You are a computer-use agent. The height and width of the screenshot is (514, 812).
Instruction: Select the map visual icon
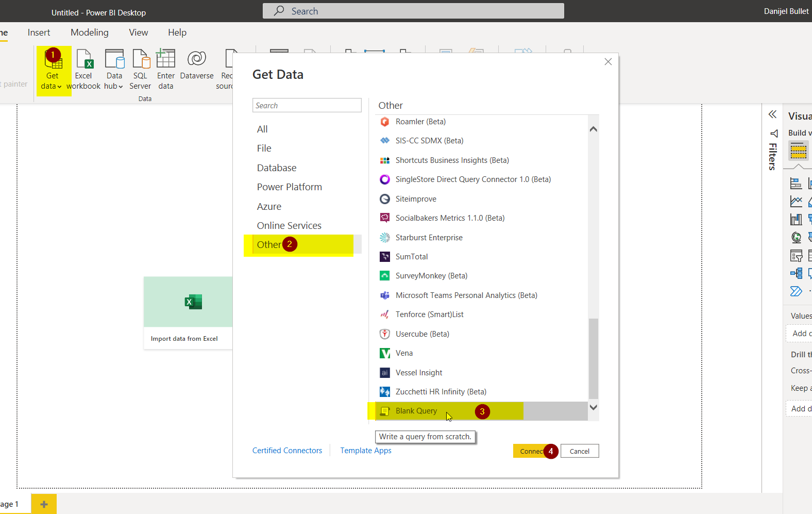coord(796,237)
